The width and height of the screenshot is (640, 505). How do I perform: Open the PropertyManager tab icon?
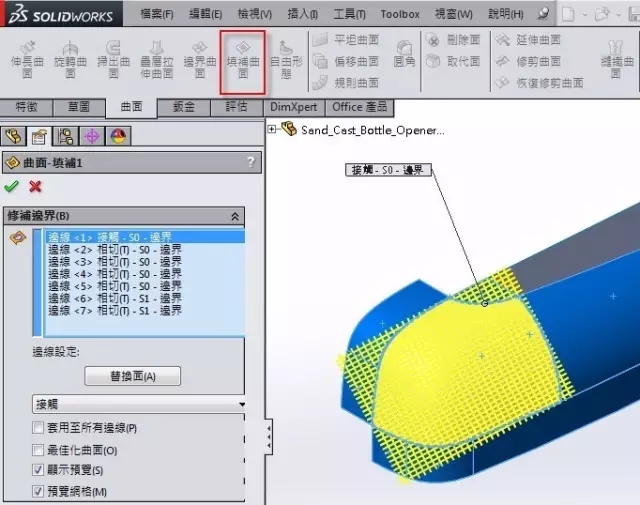click(x=39, y=136)
